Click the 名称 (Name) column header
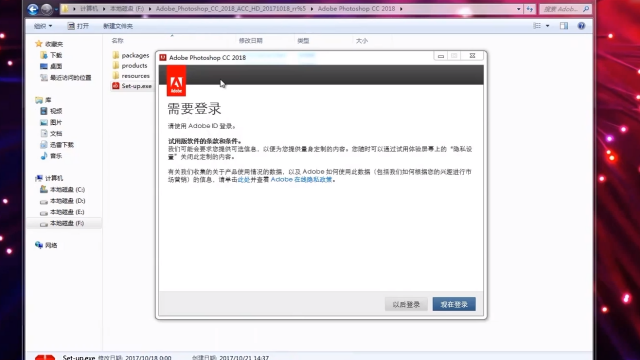Screen dimensions: 640x360 118,41
